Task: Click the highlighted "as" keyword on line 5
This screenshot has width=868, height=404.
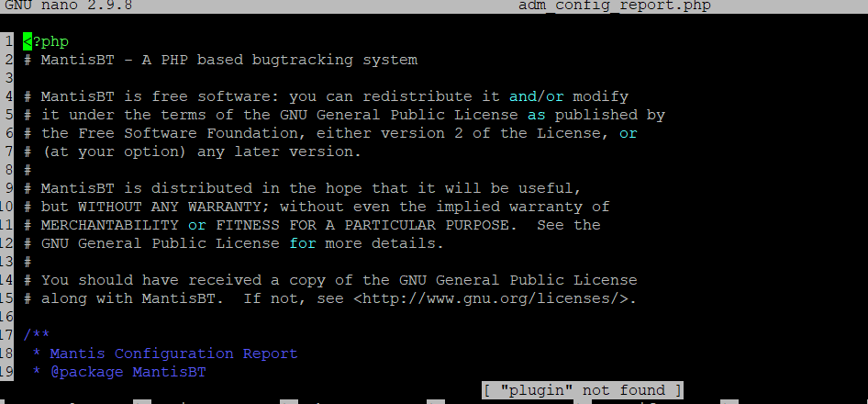Action: [536, 115]
